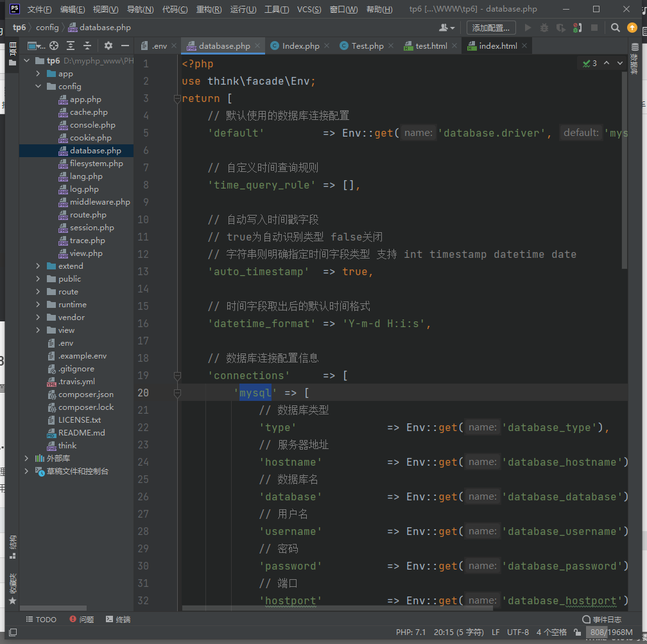The image size is (647, 644).
Task: Click PHP: 7.1 language level in status bar
Action: pos(411,632)
